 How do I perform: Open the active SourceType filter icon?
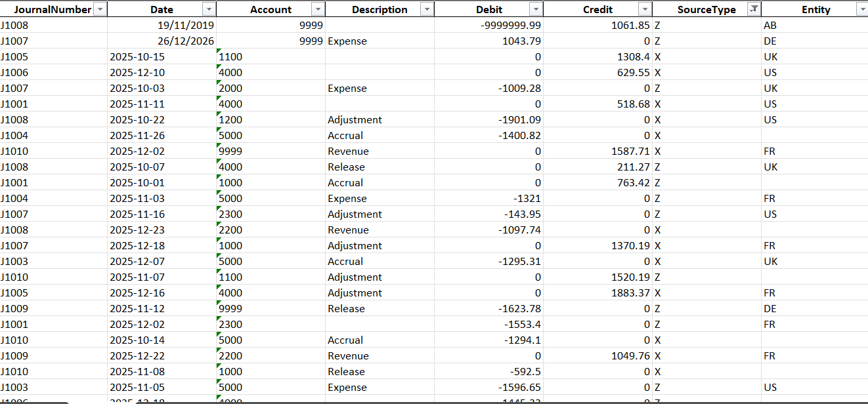pyautogui.click(x=754, y=9)
